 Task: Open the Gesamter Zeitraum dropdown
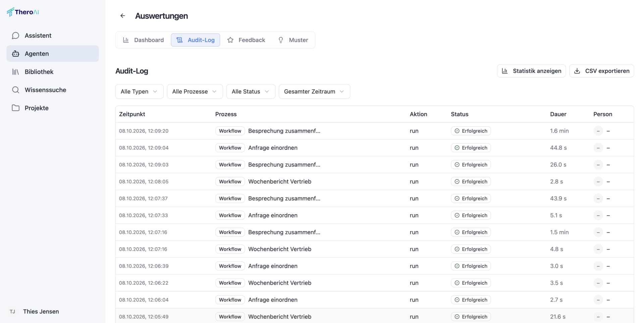pos(314,91)
